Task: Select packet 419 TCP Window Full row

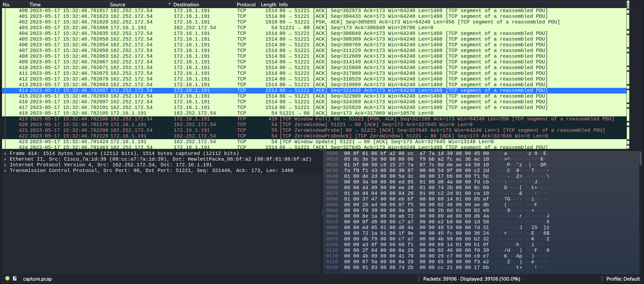Action: point(314,119)
